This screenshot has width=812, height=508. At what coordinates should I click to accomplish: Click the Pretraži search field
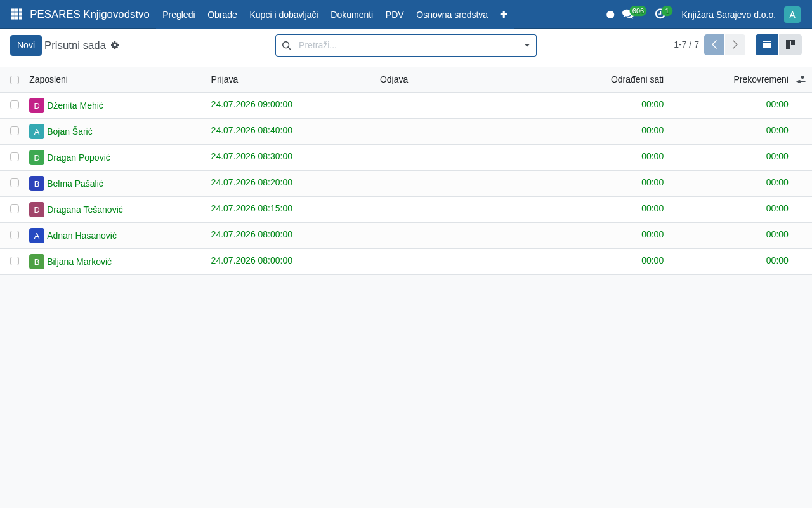[x=406, y=45]
